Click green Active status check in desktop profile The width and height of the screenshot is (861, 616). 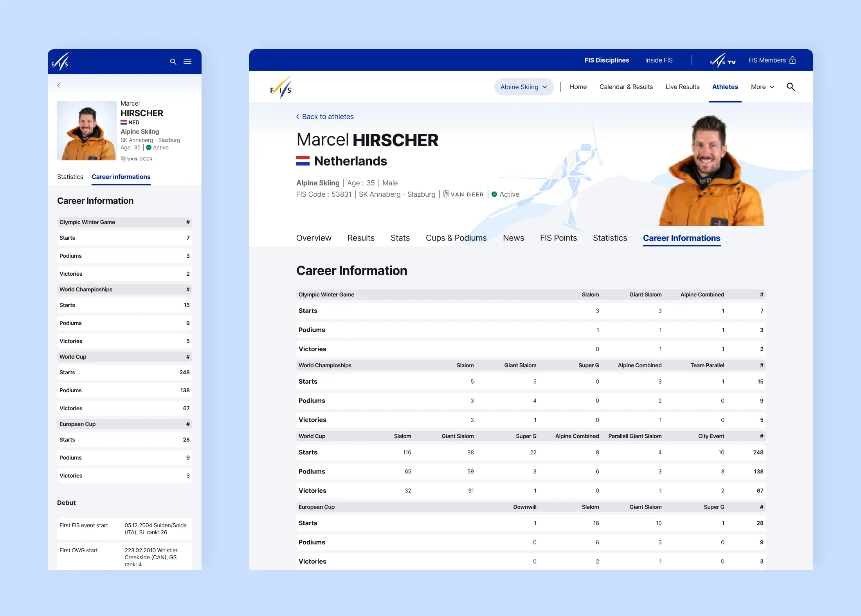click(494, 194)
